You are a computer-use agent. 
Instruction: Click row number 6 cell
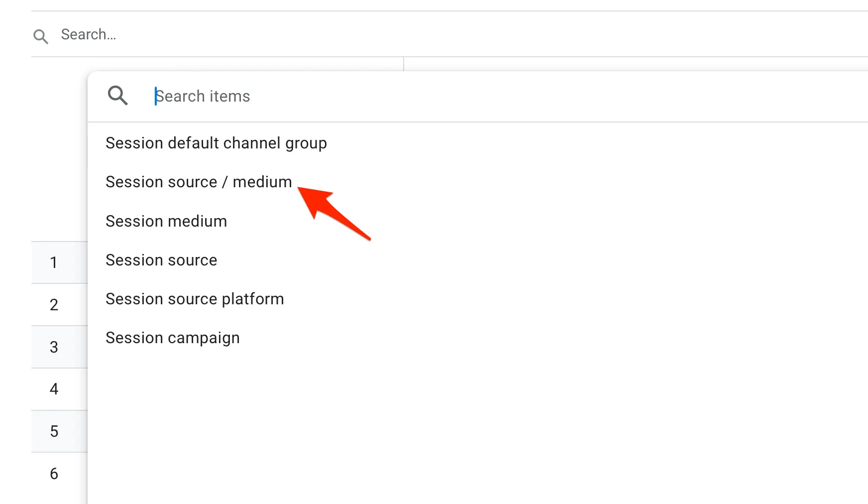(x=54, y=474)
